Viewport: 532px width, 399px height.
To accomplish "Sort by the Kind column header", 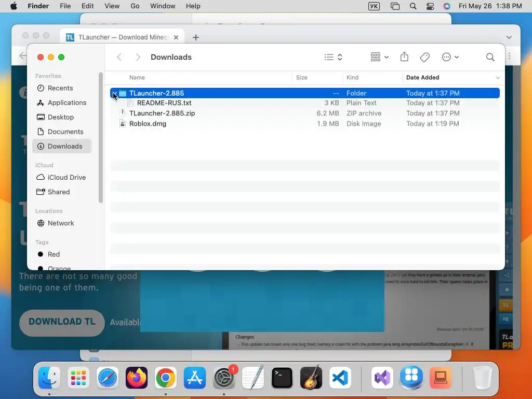I will coord(352,77).
